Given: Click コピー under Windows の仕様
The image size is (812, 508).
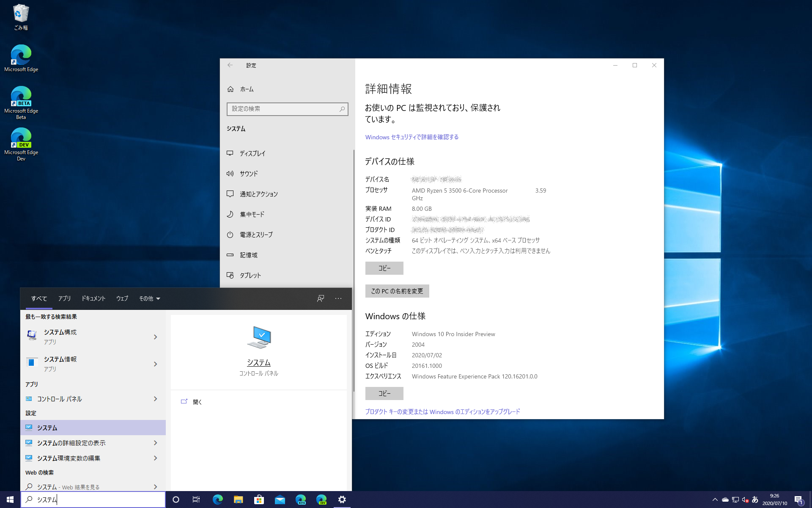Looking at the screenshot, I should click(x=384, y=393).
